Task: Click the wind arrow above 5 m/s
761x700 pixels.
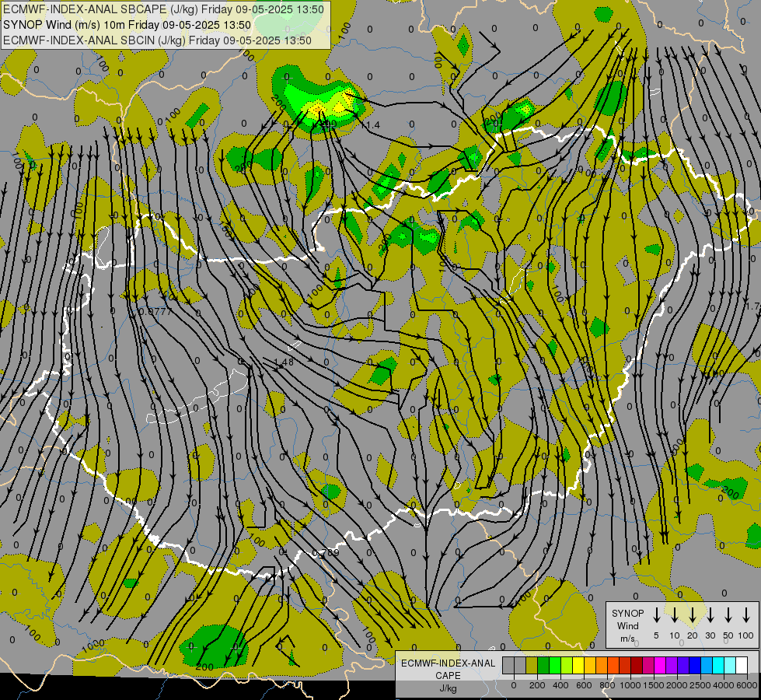Action: tap(656, 615)
